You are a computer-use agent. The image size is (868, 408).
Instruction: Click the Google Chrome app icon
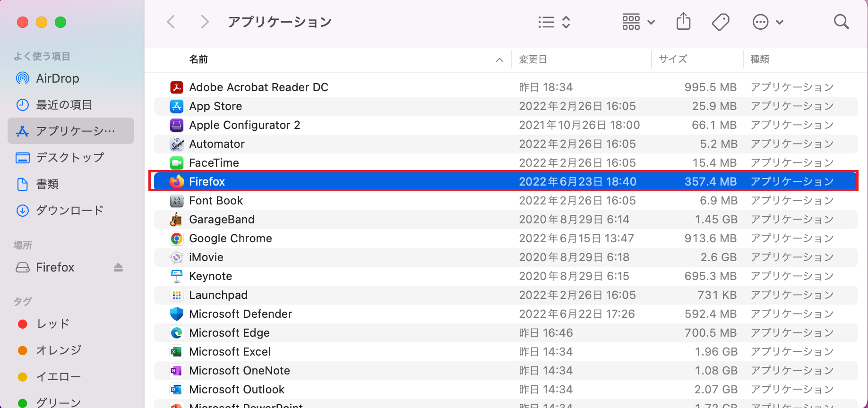(177, 238)
